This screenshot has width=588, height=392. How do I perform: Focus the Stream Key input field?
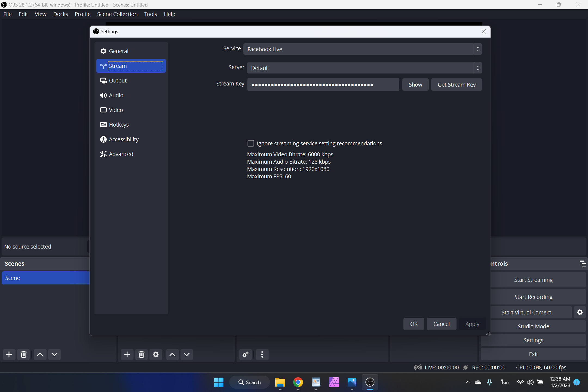pos(323,85)
